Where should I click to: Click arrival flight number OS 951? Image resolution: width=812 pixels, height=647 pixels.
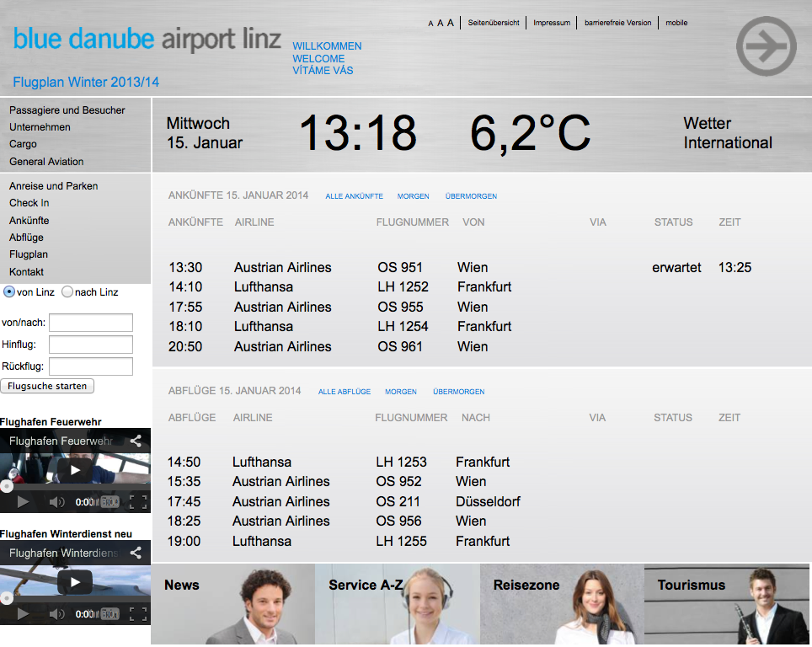(400, 267)
